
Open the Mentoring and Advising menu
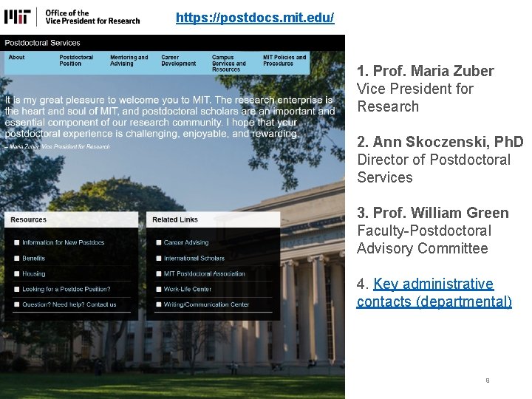tap(129, 61)
